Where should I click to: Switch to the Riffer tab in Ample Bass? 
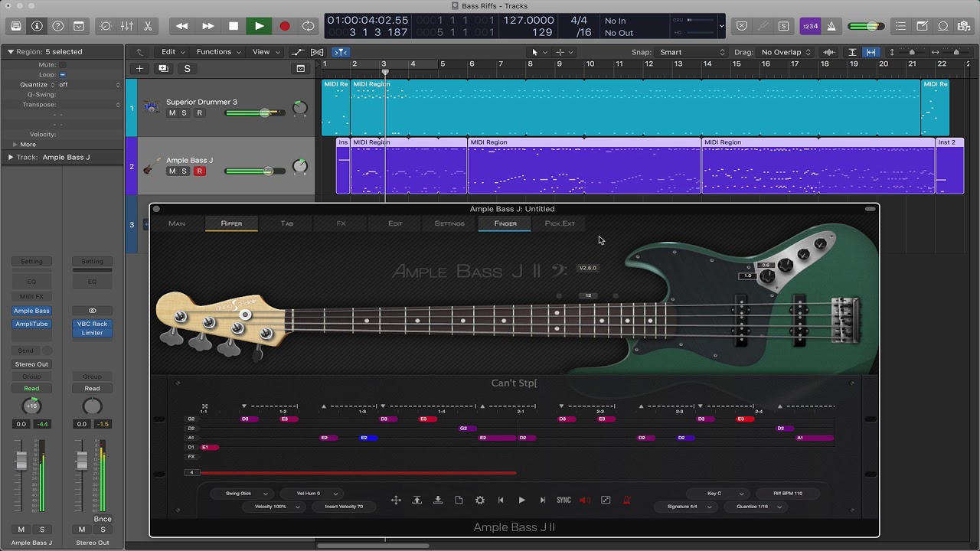click(x=231, y=223)
